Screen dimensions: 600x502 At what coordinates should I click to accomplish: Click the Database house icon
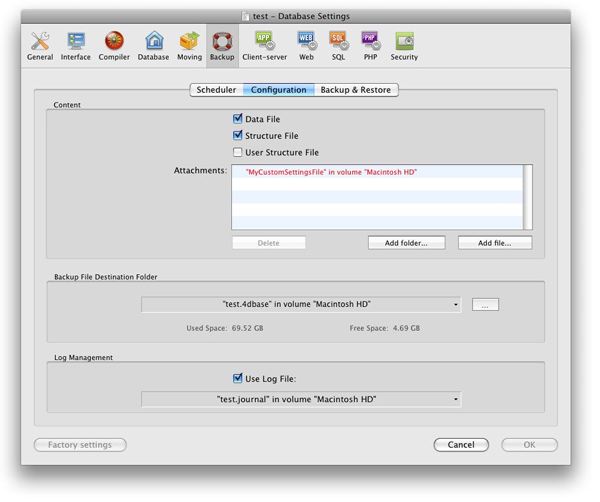[153, 43]
